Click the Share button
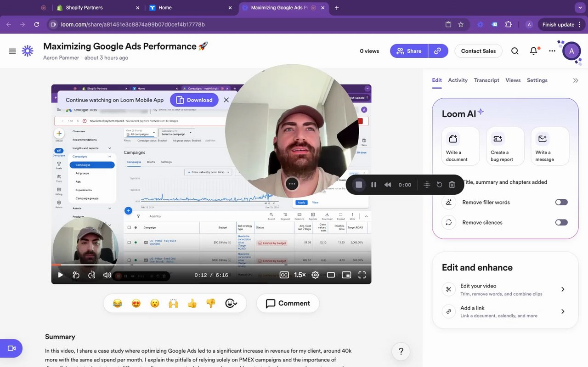The image size is (588, 367). [x=409, y=51]
